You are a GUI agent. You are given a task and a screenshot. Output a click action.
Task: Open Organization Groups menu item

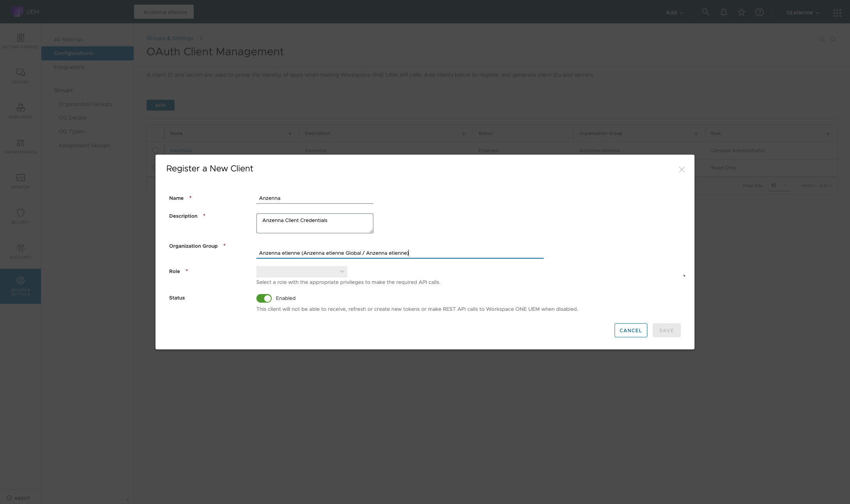click(85, 104)
